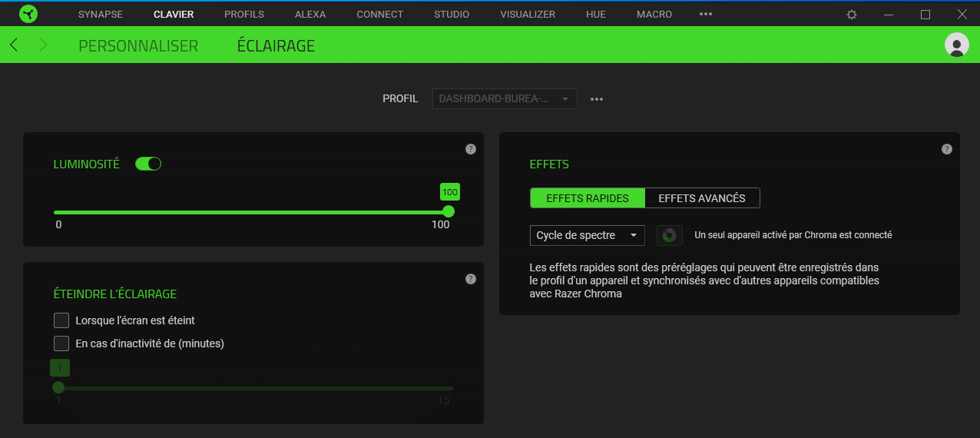
Task: Check "En cas d'inactivité de (minutes)" checkbox
Action: coord(61,343)
